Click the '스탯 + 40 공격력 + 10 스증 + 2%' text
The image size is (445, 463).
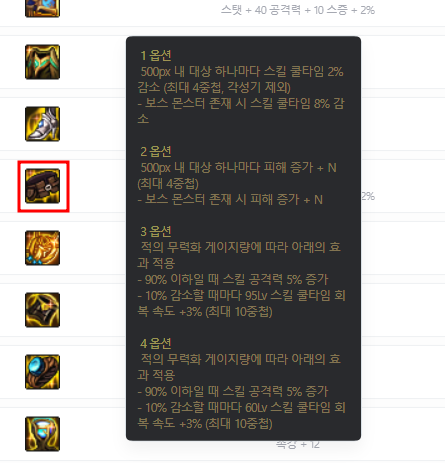pos(298,10)
